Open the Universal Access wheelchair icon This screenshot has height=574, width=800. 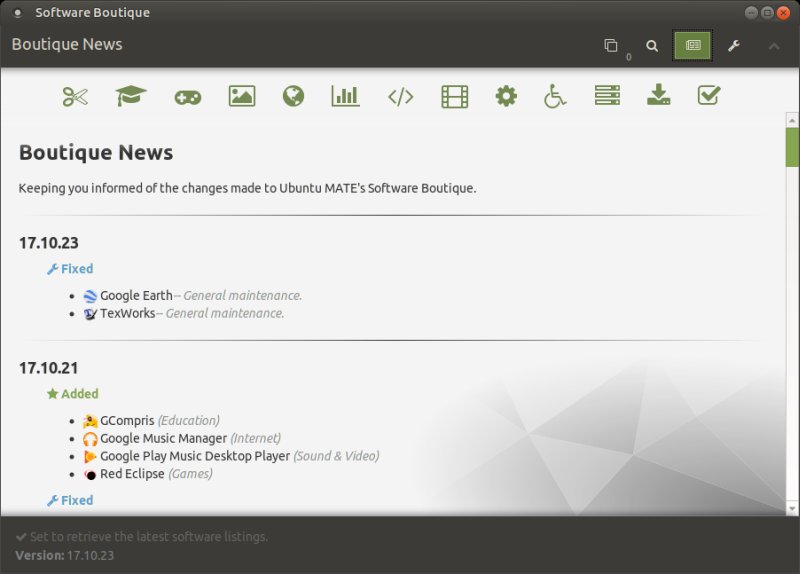(x=555, y=96)
